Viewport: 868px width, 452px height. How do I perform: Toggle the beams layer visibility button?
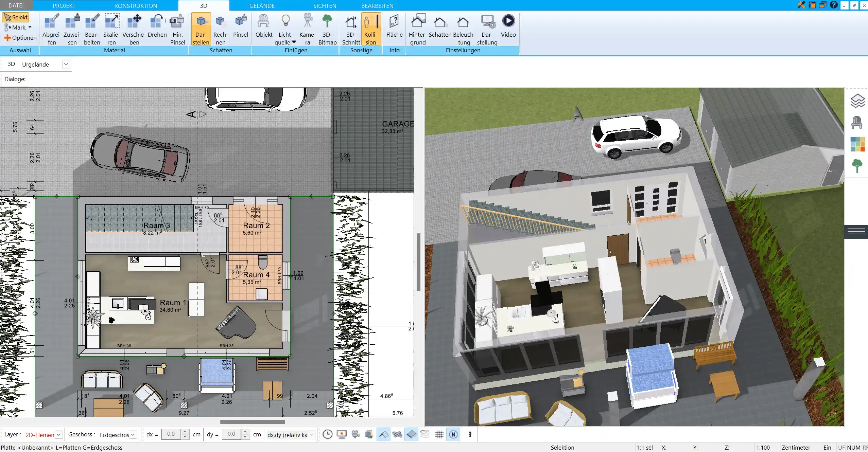pos(397,434)
